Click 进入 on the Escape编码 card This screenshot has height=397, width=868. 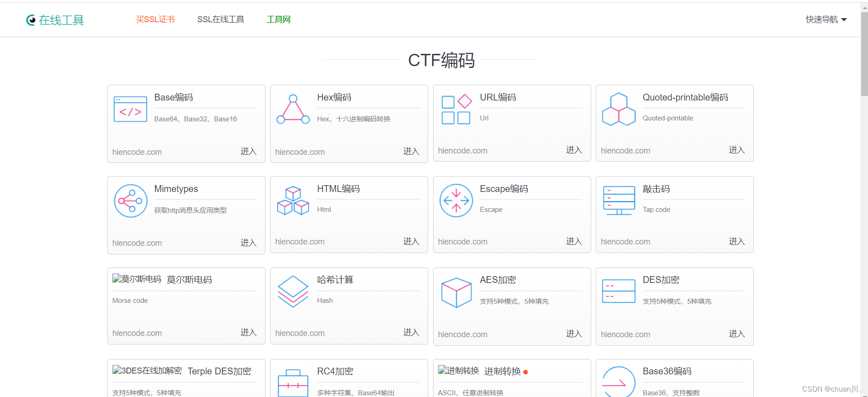[574, 241]
